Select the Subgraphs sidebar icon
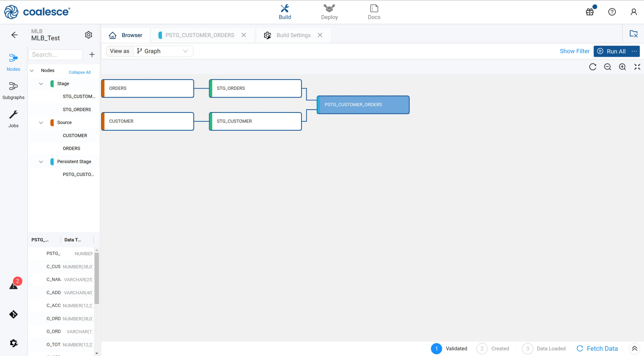Screen dimensions: 644x356 click(x=13, y=91)
